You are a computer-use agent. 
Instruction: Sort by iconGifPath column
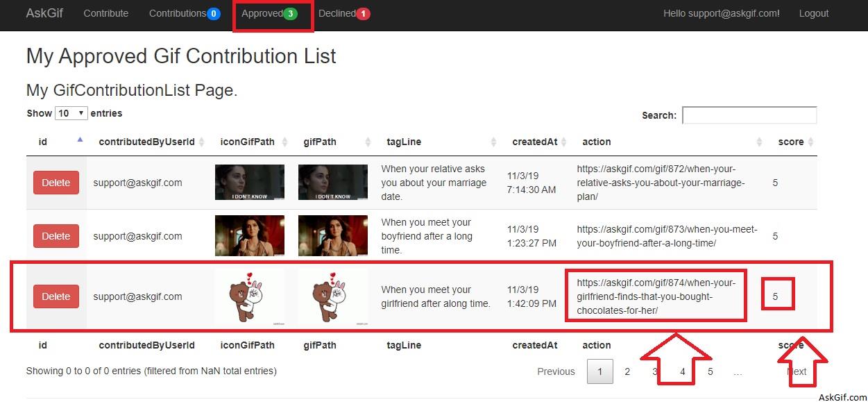tap(250, 142)
